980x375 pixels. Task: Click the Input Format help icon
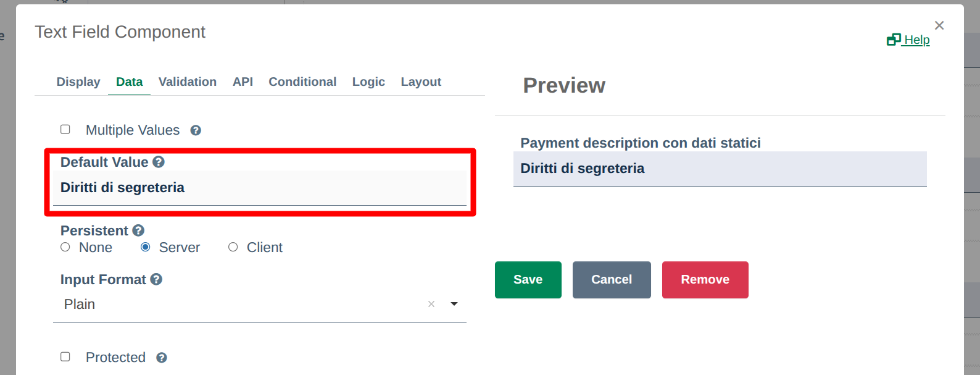[x=156, y=279]
